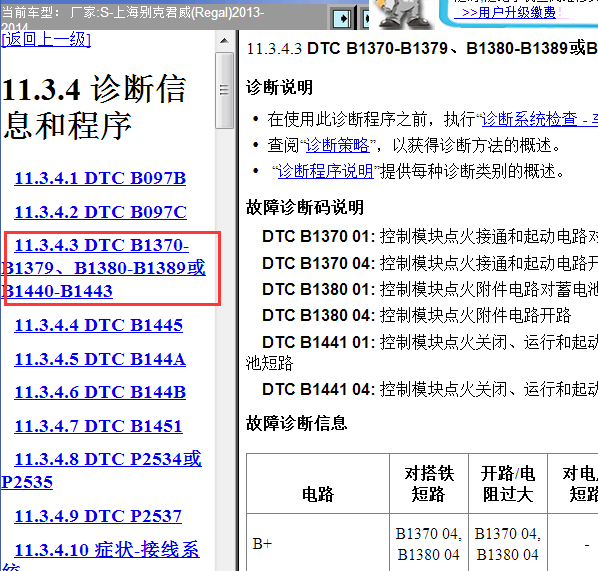
Task: Click the 11.3.4 诊断信息和程序 heading
Action: [94, 107]
